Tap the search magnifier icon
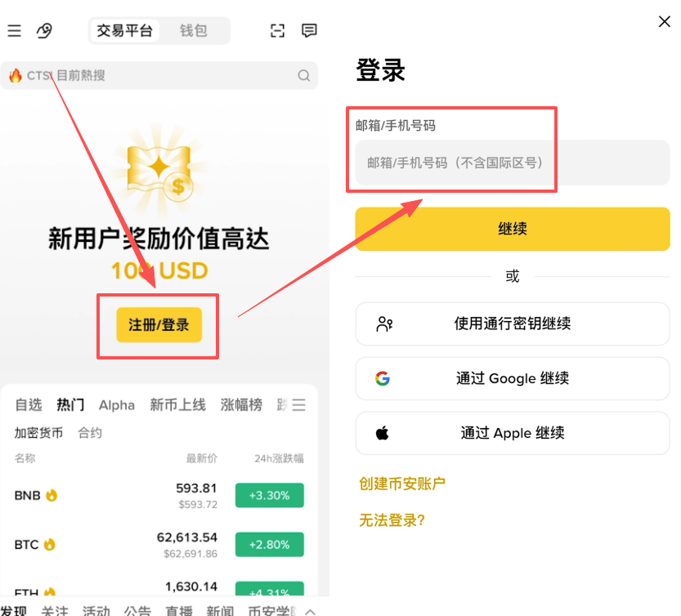681x616 pixels. click(x=304, y=75)
